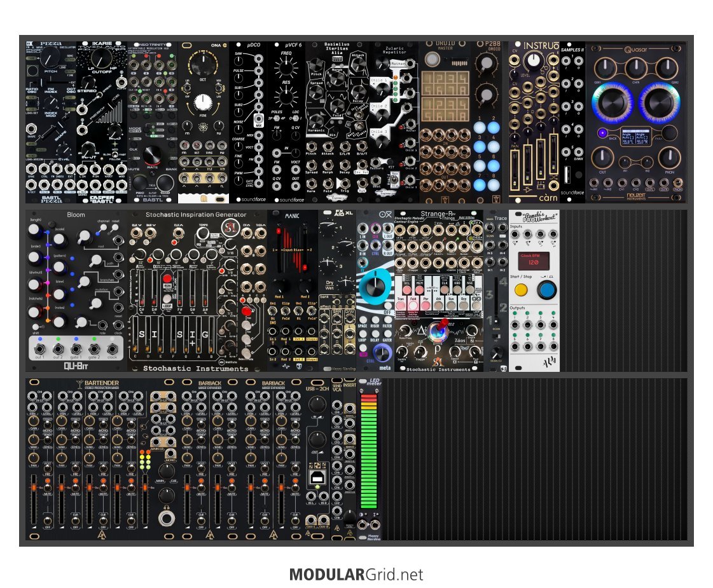Click the Happy Nerding logo on LED meter

pos(374,537)
